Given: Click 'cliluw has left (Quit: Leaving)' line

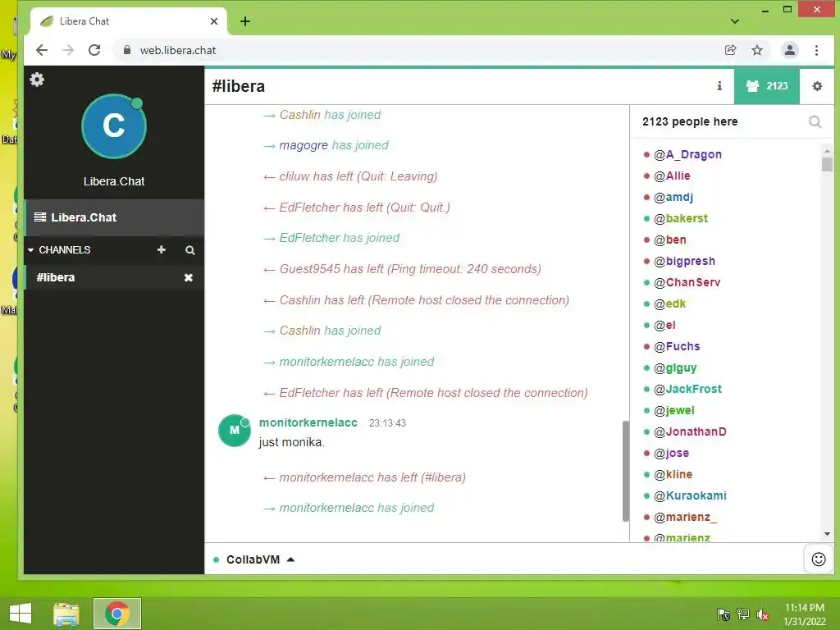Looking at the screenshot, I should (358, 176).
